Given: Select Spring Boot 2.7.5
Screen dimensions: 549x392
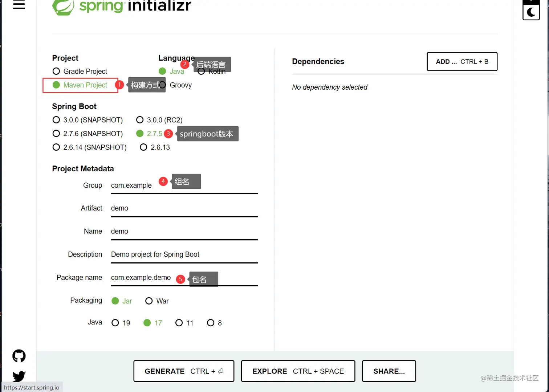Looking at the screenshot, I should tap(149, 134).
